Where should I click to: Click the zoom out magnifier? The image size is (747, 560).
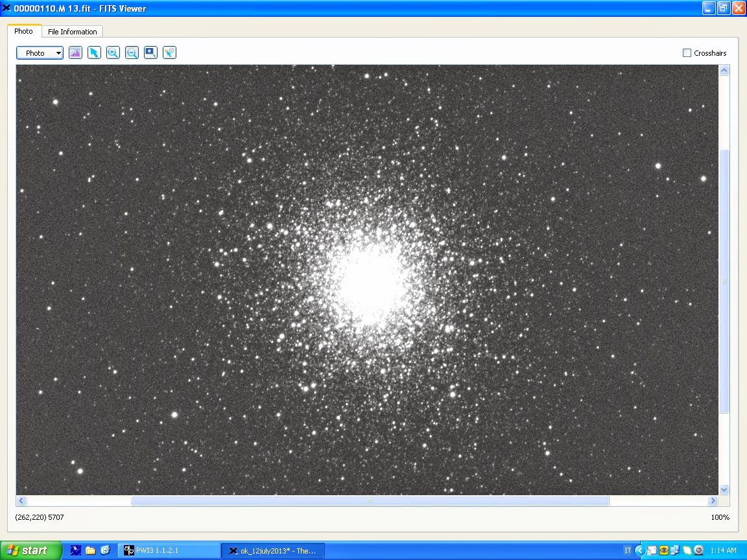(x=132, y=52)
